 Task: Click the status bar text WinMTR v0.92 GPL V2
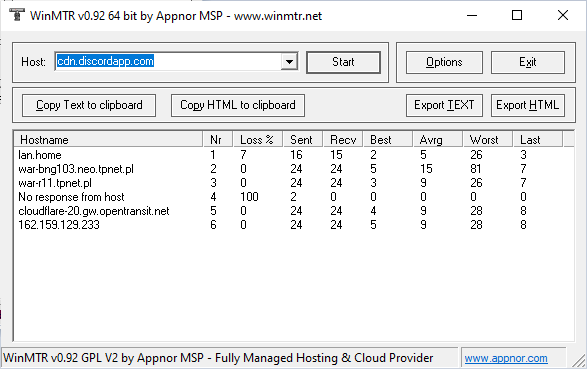[218, 358]
